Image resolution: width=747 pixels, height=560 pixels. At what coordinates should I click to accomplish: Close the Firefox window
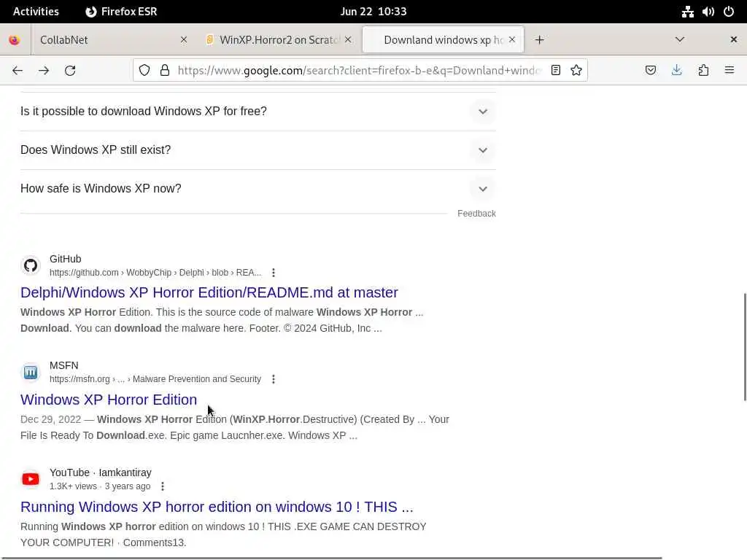734,40
